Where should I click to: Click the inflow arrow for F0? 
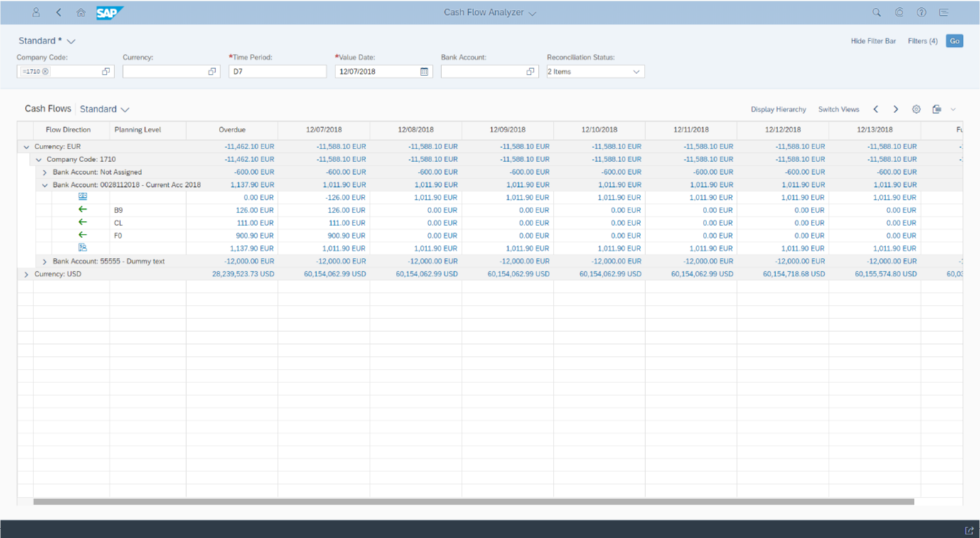pos(82,235)
